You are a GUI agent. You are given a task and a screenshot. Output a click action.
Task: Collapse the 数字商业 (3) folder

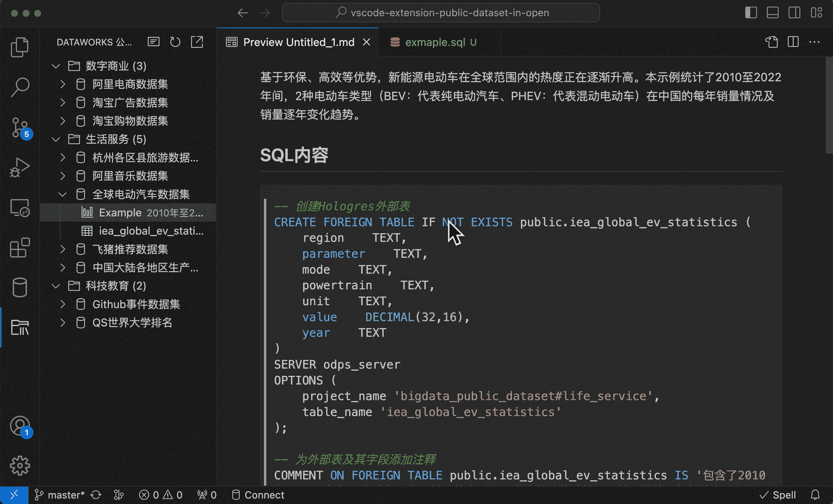(56, 66)
